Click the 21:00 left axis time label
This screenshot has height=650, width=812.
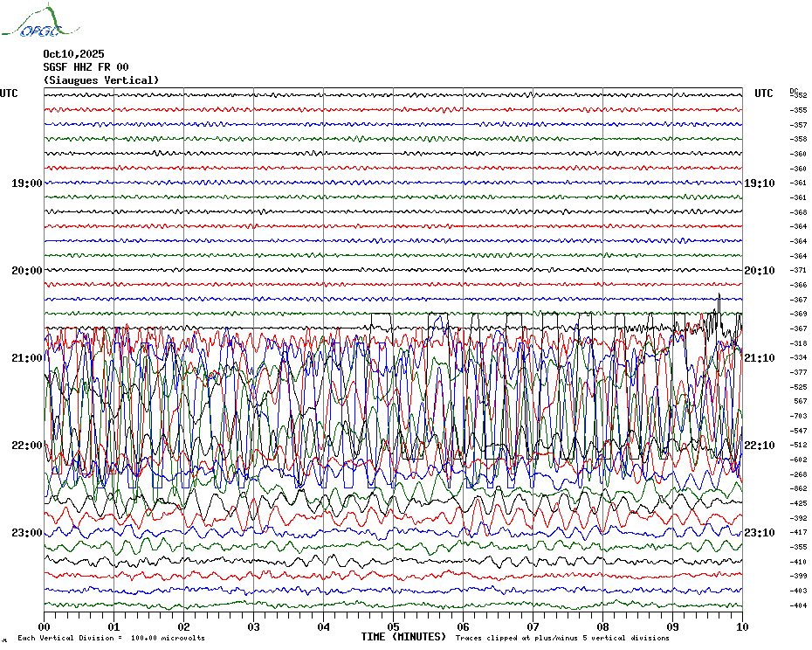coord(26,358)
